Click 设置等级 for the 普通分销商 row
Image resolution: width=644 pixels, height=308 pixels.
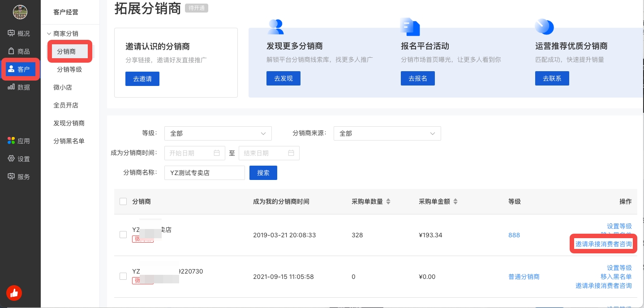click(619, 268)
